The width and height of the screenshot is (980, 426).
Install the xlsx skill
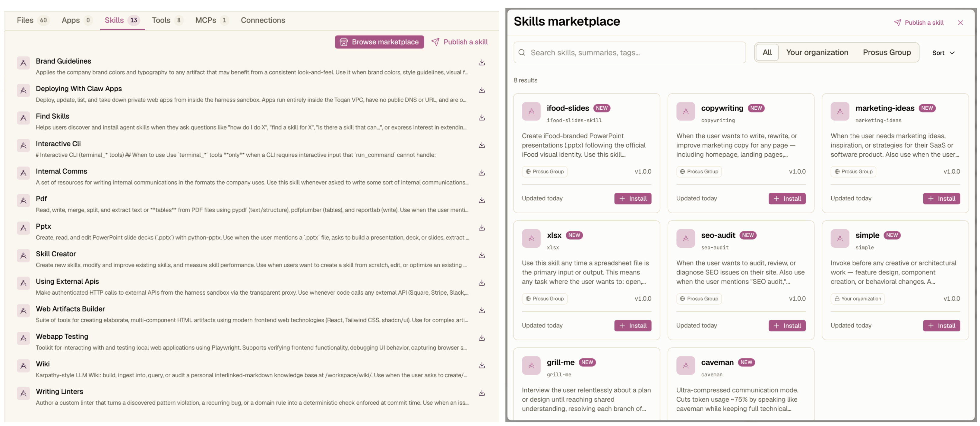pyautogui.click(x=632, y=326)
